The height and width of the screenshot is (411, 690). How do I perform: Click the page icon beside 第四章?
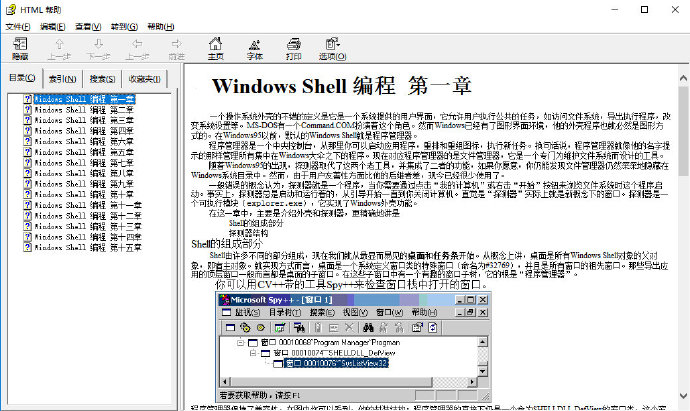pos(28,131)
